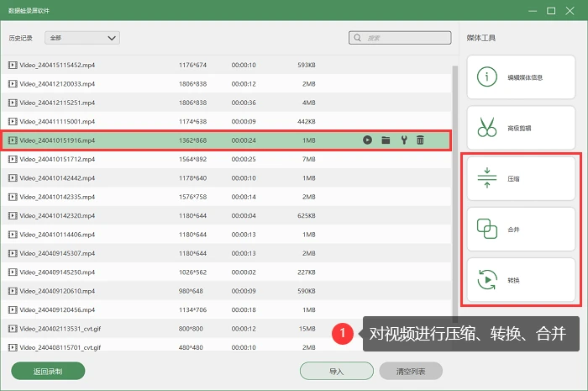Open the convert video tool

pos(521,280)
